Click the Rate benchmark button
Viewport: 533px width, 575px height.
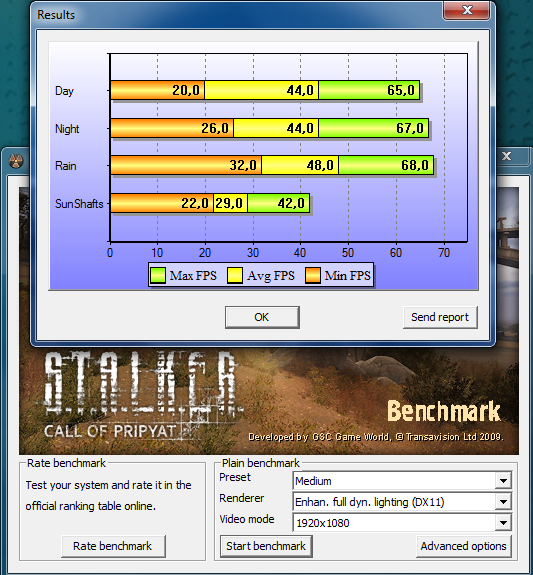click(113, 546)
